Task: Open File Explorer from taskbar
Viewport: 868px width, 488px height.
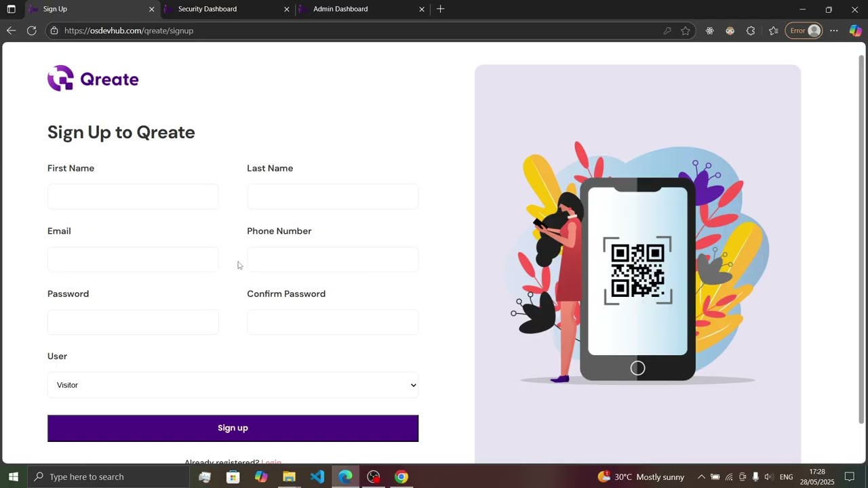Action: [290, 476]
